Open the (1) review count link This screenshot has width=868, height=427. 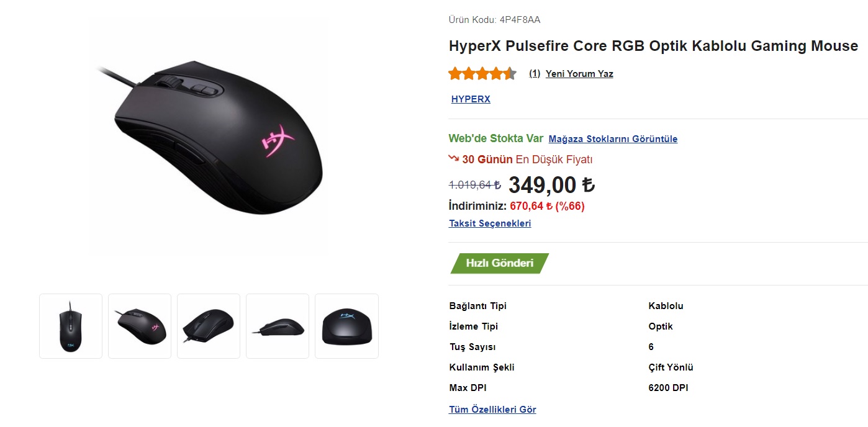535,74
